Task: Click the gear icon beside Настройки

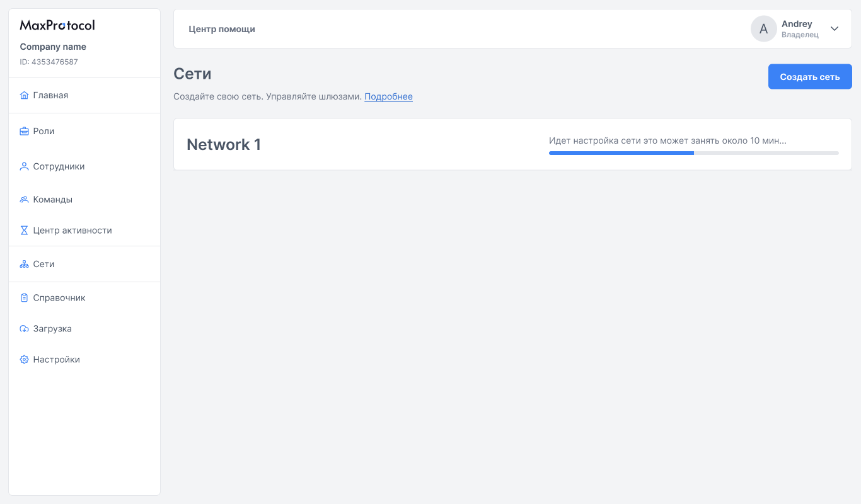Action: tap(24, 360)
